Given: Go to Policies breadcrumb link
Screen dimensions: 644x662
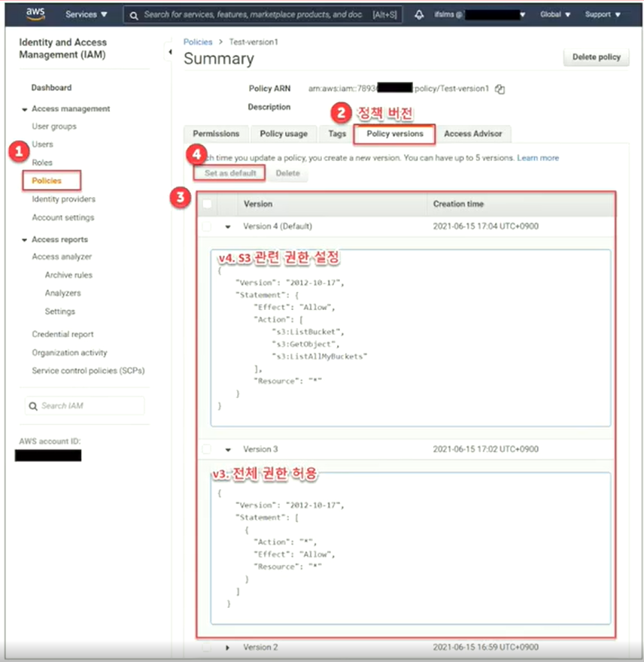Looking at the screenshot, I should pos(198,42).
